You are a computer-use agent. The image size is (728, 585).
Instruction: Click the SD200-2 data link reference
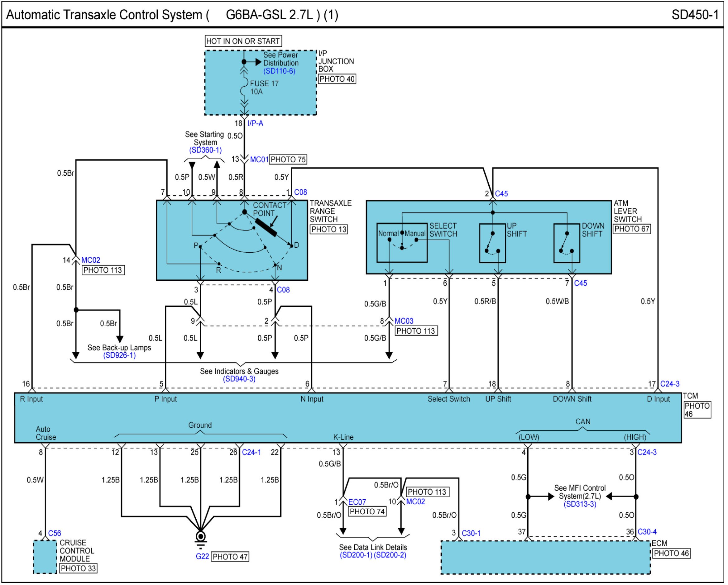(390, 555)
